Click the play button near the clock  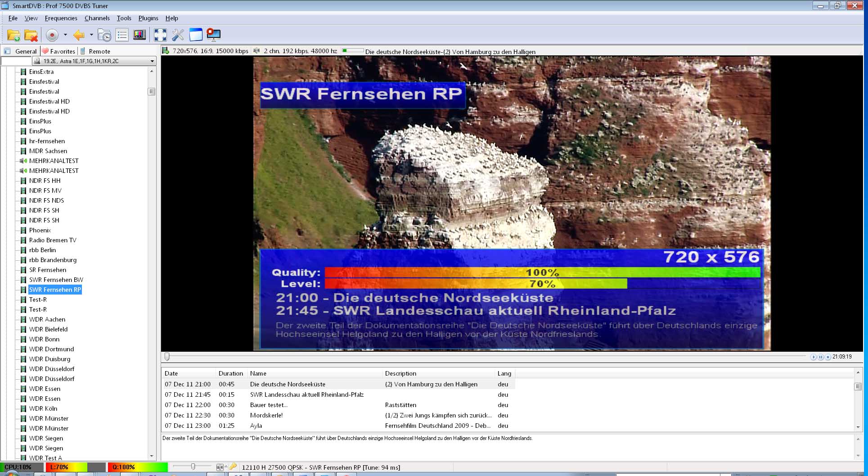(814, 357)
